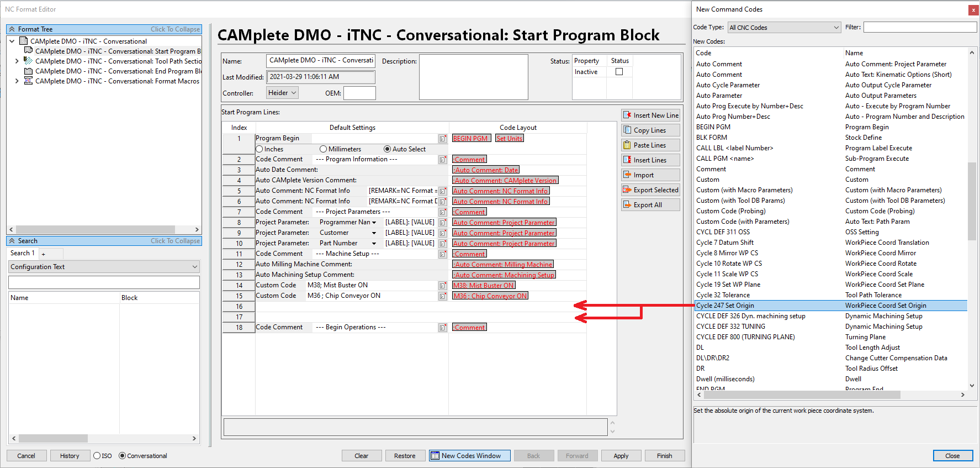Click the Export All icon button

point(650,205)
